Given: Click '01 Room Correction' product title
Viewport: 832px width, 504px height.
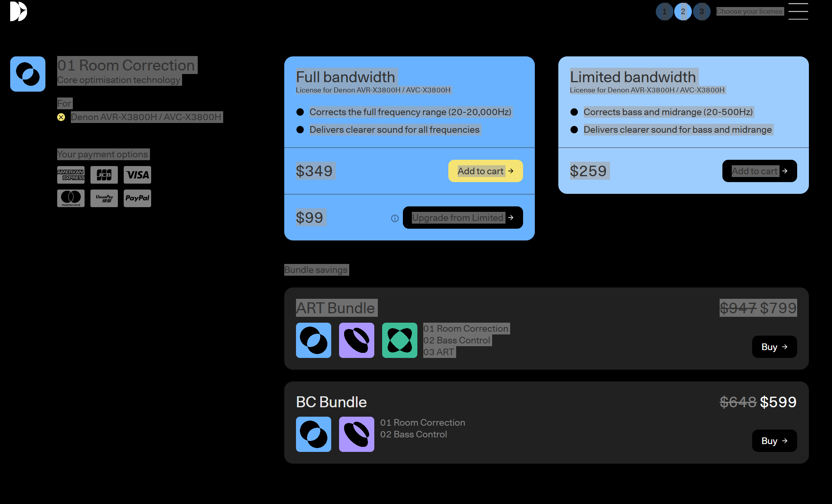Looking at the screenshot, I should (x=126, y=65).
